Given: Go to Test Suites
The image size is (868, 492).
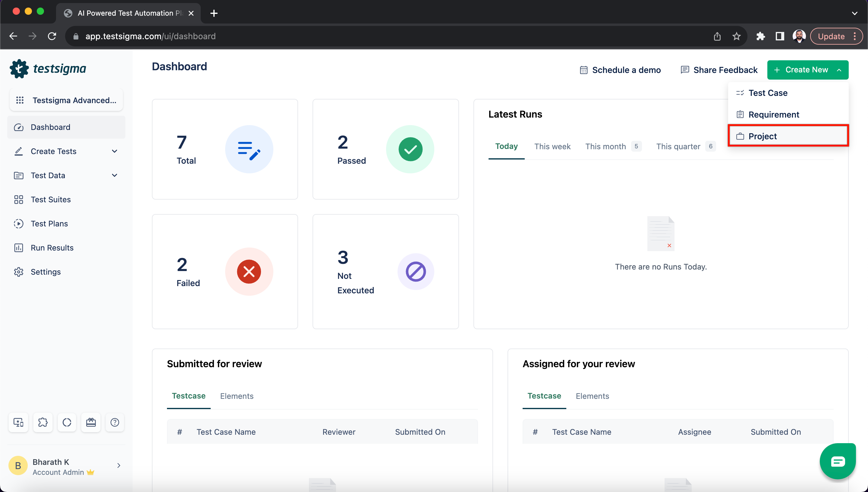Looking at the screenshot, I should pyautogui.click(x=66, y=199).
